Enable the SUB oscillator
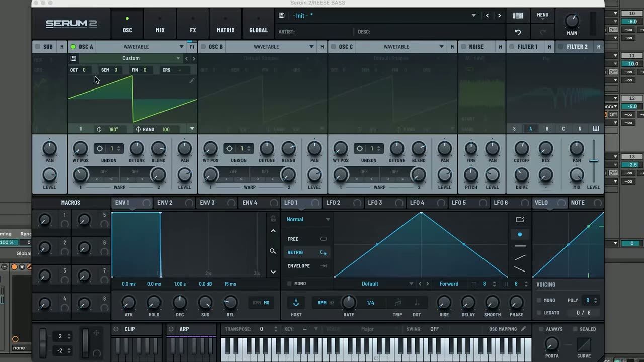This screenshot has height=362, width=644. pos(37,47)
